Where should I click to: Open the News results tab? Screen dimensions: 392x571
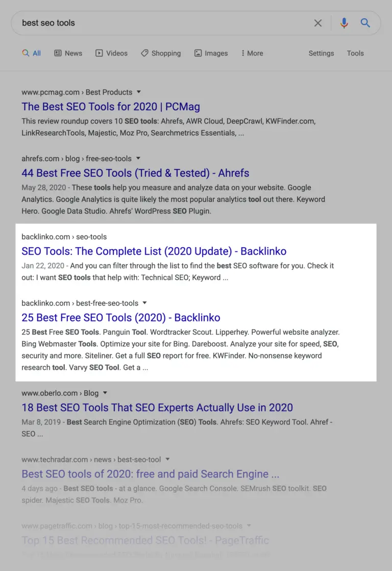(68, 53)
